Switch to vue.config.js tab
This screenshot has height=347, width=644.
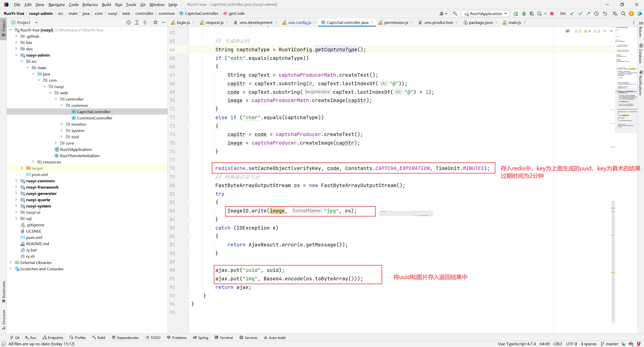299,22
